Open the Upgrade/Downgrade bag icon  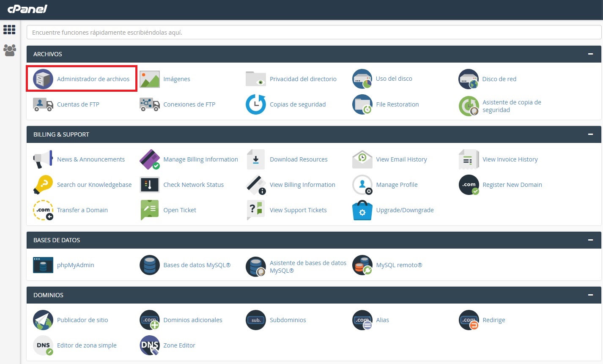click(362, 210)
